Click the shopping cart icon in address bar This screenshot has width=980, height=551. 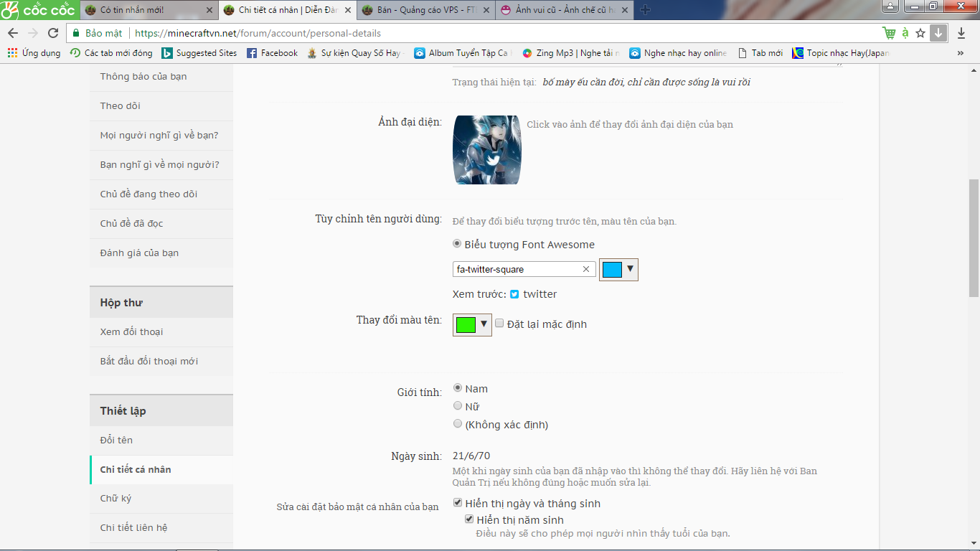click(889, 33)
